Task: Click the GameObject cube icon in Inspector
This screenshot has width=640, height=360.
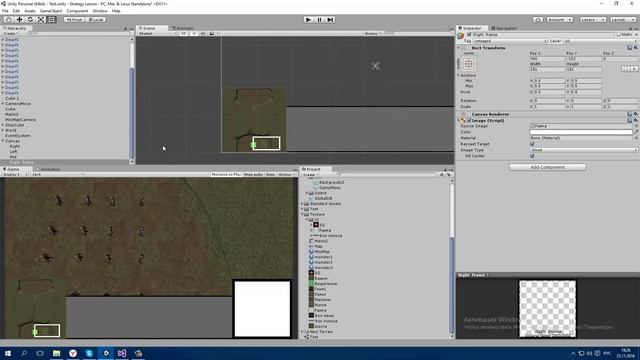Action: 461,36
